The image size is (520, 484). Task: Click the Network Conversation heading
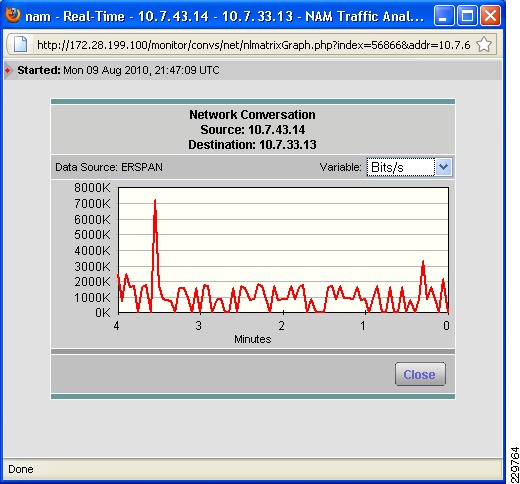tap(252, 115)
